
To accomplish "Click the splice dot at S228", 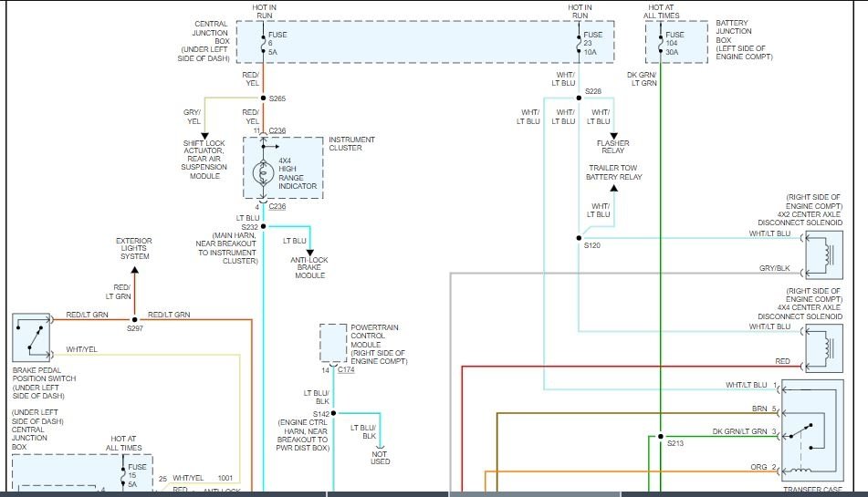I will click(x=579, y=98).
